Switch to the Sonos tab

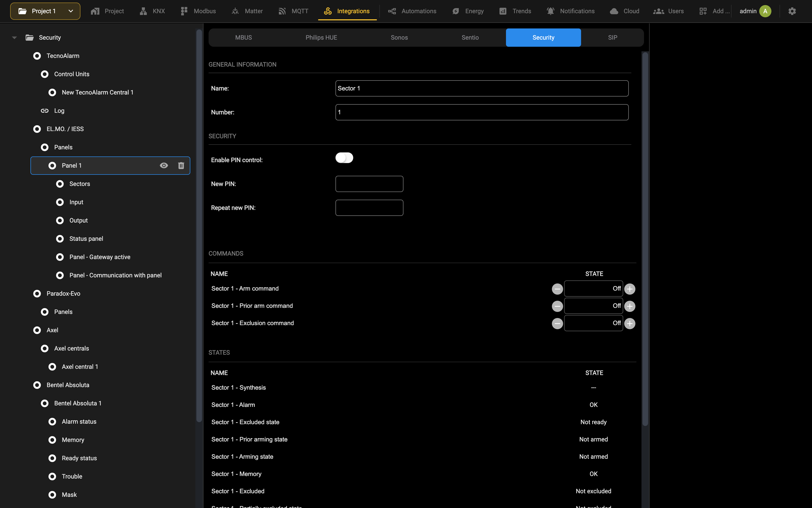click(399, 38)
